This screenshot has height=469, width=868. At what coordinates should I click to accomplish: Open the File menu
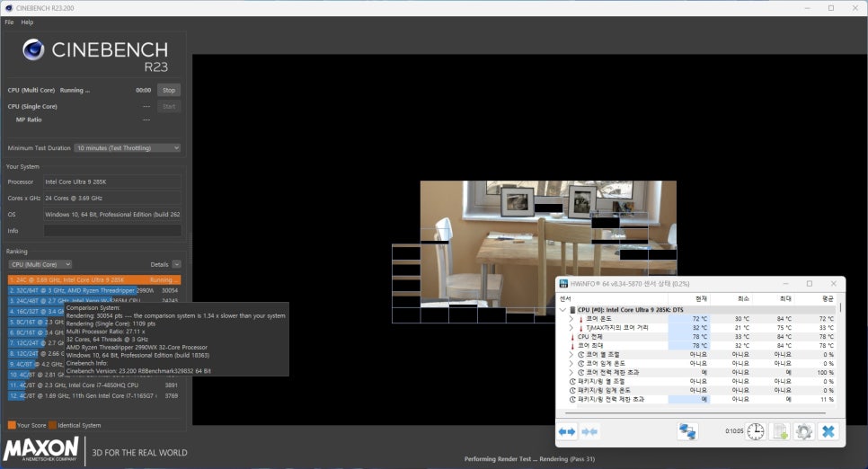[9, 22]
